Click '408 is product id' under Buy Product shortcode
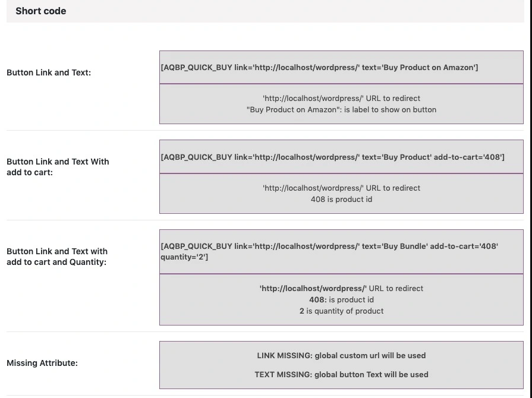The width and height of the screenshot is (532, 398). [x=341, y=199]
